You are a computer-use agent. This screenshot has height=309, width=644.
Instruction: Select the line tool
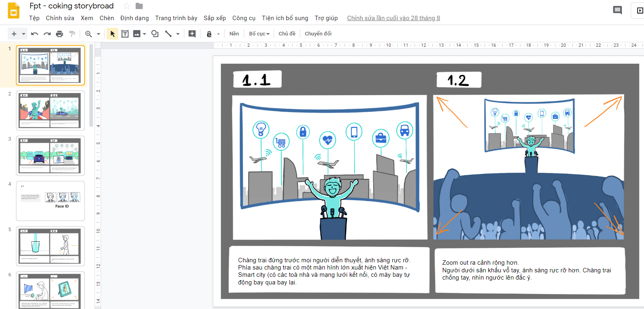[168, 34]
